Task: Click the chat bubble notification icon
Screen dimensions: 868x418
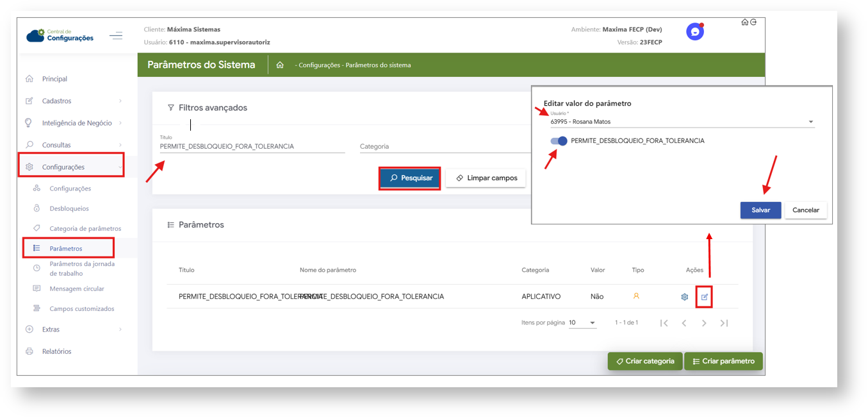Action: (x=694, y=31)
